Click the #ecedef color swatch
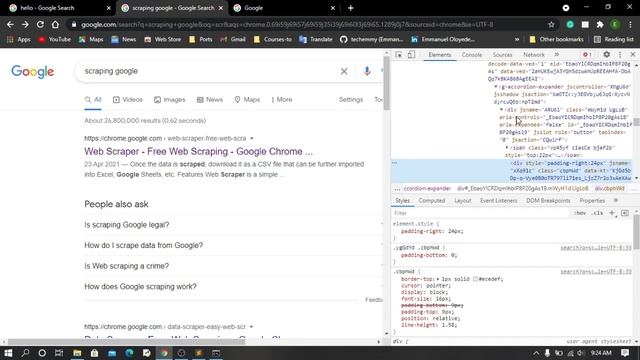Viewport: 640px width, 360px height. [476, 279]
